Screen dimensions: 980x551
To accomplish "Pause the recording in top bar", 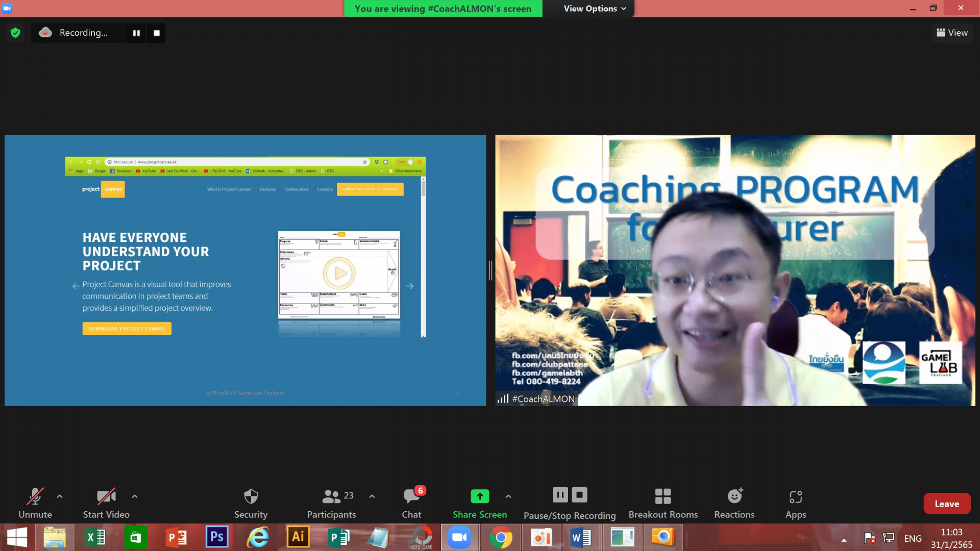I will pyautogui.click(x=136, y=33).
